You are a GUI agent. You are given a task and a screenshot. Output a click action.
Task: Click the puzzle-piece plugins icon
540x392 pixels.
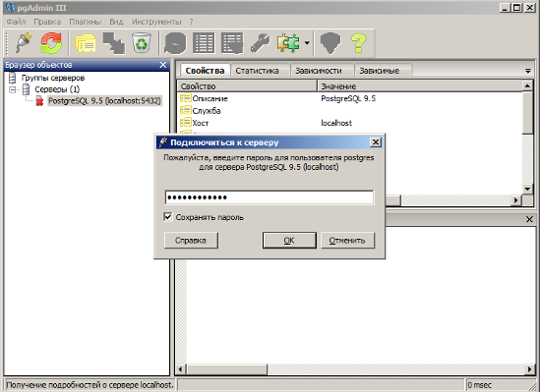[288, 43]
